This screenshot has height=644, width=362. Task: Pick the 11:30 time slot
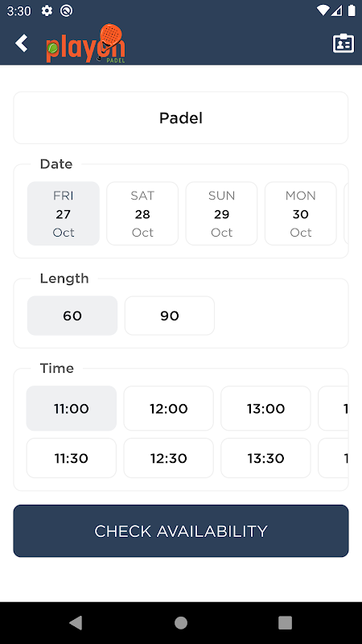(x=72, y=458)
